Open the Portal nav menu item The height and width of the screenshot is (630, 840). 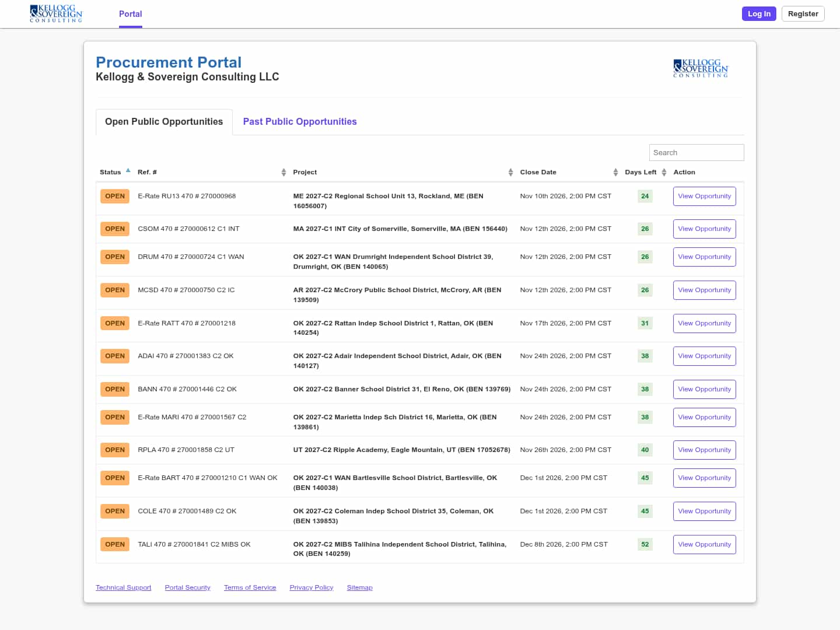[131, 14]
